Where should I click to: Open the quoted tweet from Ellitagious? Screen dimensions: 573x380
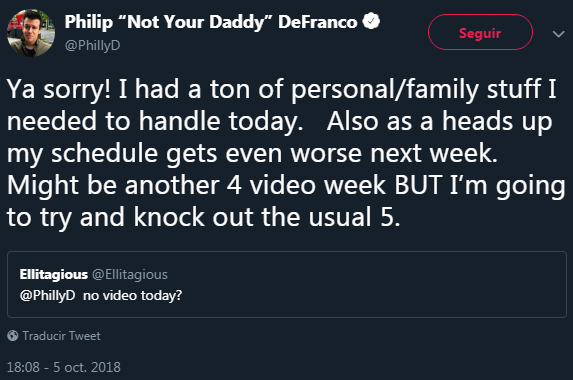point(287,284)
